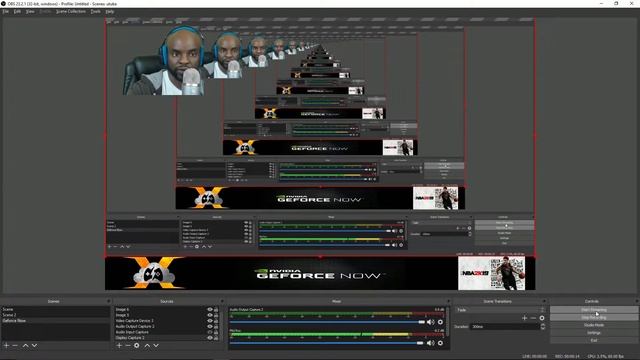Remove the scene transition with the minus icon
Image resolution: width=640 pixels, height=360 pixels.
(533, 318)
